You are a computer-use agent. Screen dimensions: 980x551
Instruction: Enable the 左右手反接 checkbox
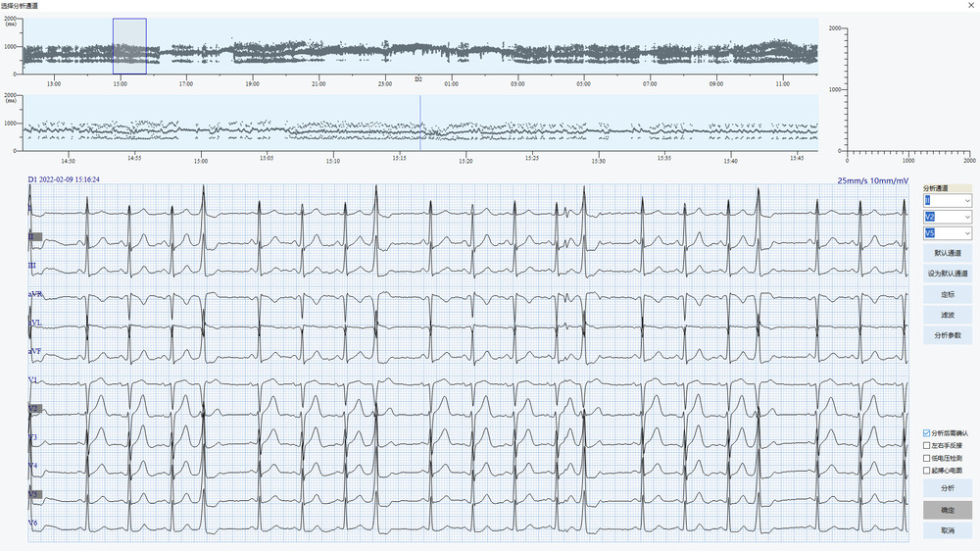927,445
